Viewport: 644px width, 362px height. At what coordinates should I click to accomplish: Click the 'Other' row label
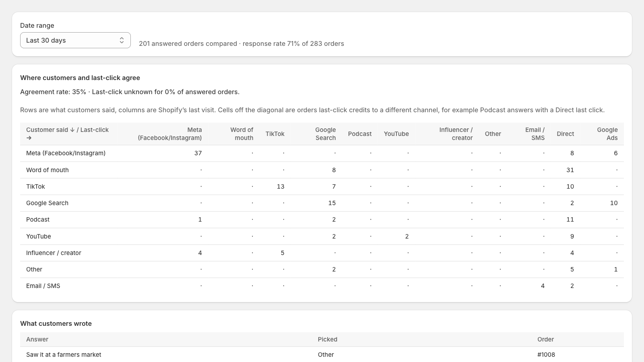click(34, 269)
